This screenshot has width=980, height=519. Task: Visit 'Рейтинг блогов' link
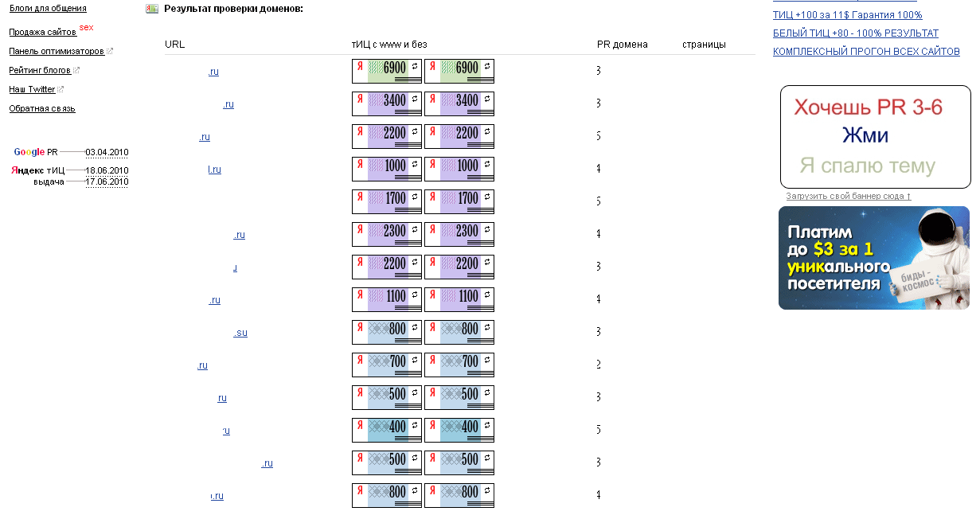click(40, 70)
